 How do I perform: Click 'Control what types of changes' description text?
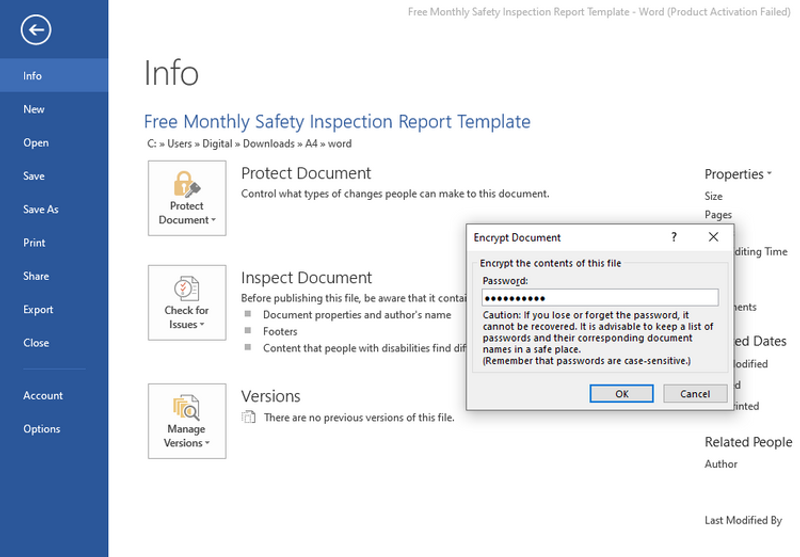tap(395, 194)
